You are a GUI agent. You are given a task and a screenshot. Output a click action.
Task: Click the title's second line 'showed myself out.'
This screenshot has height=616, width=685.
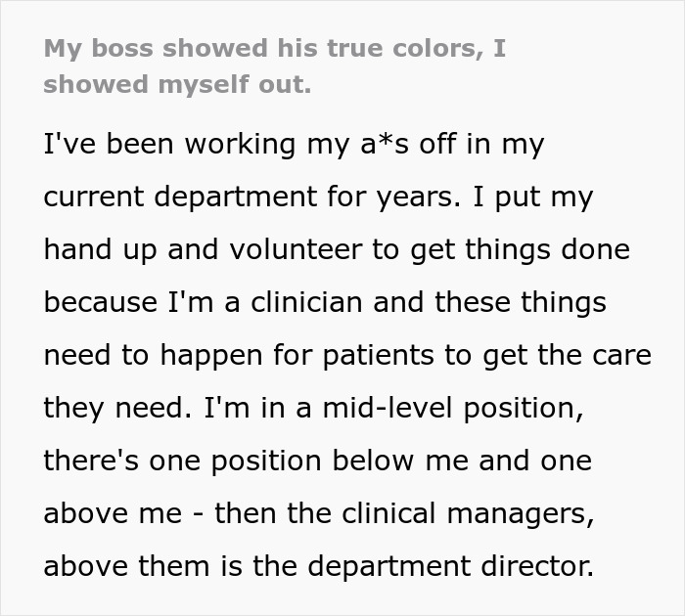(177, 84)
